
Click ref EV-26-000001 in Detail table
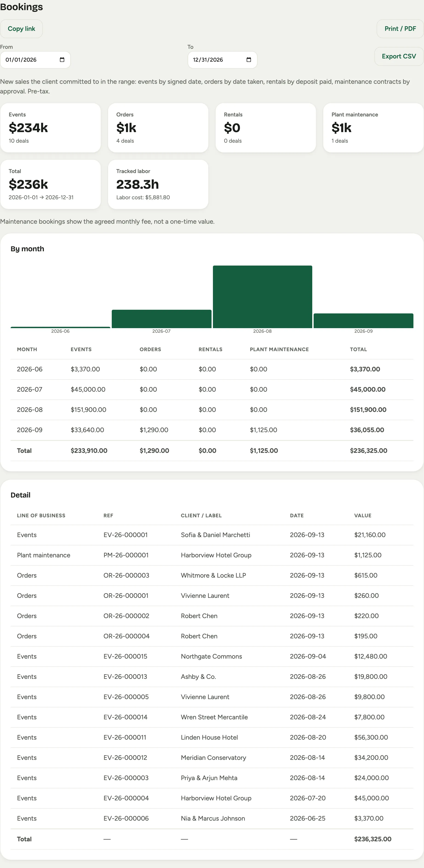[x=125, y=535]
